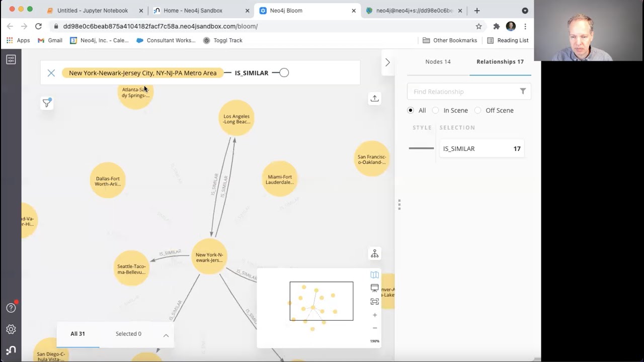This screenshot has height=362, width=644.
Task: Open the Chrome three-dot menu
Action: pyautogui.click(x=525, y=26)
